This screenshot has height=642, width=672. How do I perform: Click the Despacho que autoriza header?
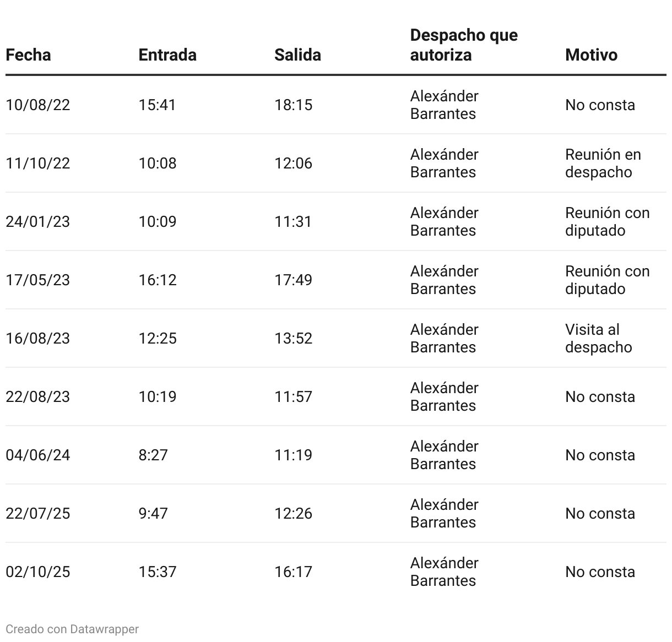point(464,45)
